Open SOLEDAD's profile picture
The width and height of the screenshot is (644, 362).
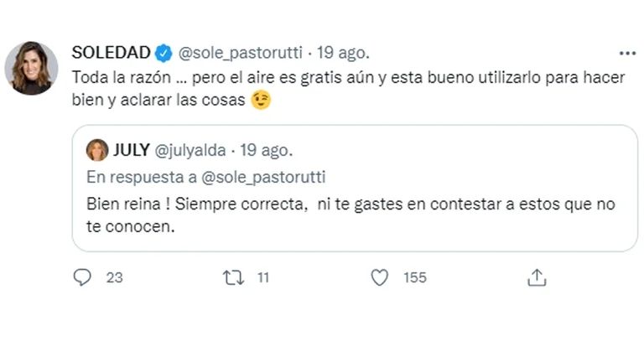tap(32, 68)
